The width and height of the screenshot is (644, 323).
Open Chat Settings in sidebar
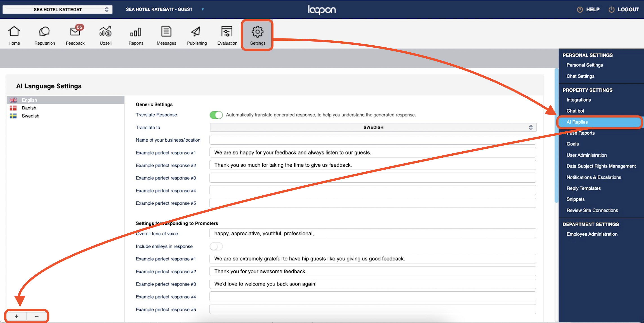click(x=580, y=76)
